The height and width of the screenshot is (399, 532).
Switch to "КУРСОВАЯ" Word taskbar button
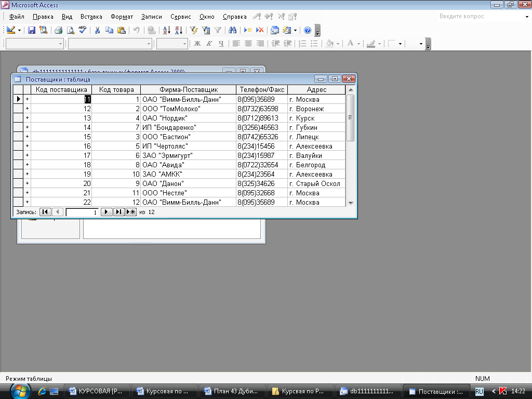[96, 391]
